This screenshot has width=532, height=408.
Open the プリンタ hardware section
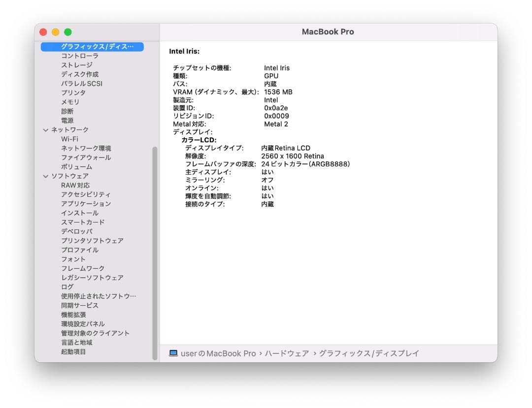coord(73,93)
